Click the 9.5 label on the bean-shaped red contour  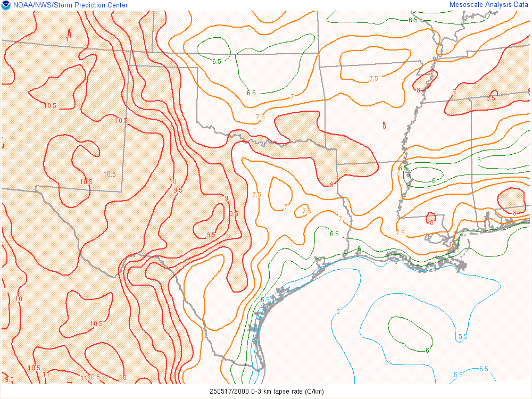pyautogui.click(x=211, y=235)
